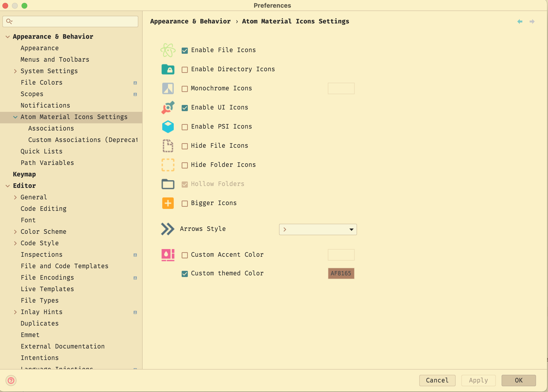Image resolution: width=548 pixels, height=392 pixels.
Task: Go to File Types
Action: pyautogui.click(x=40, y=300)
